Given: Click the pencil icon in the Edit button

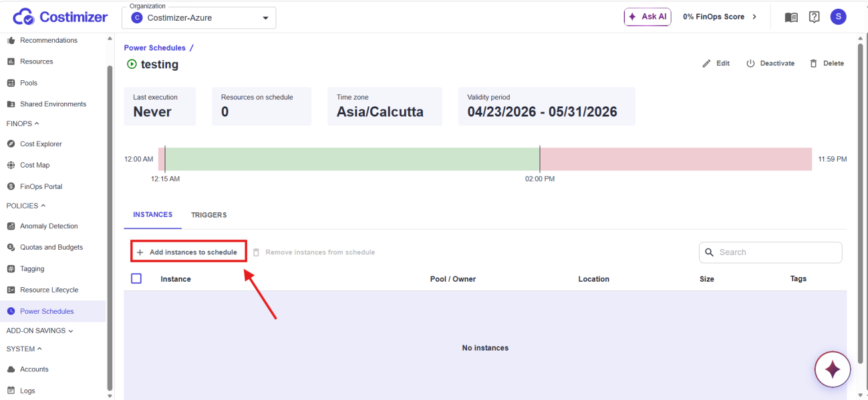Looking at the screenshot, I should pos(706,63).
